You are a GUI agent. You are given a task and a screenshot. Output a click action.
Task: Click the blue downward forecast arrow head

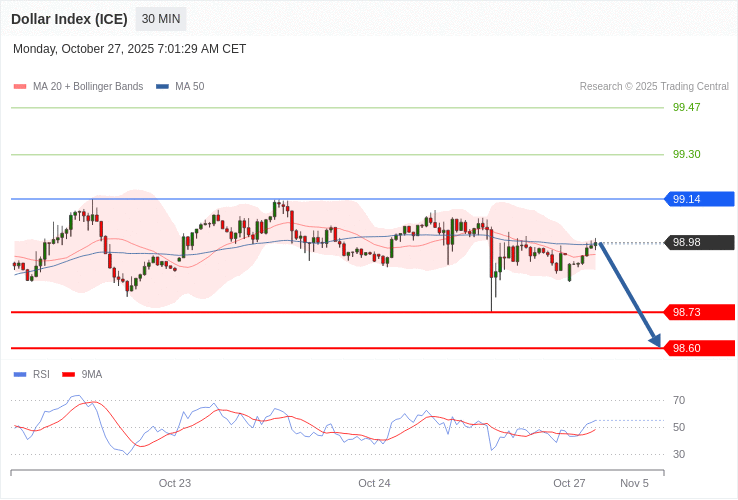(655, 341)
